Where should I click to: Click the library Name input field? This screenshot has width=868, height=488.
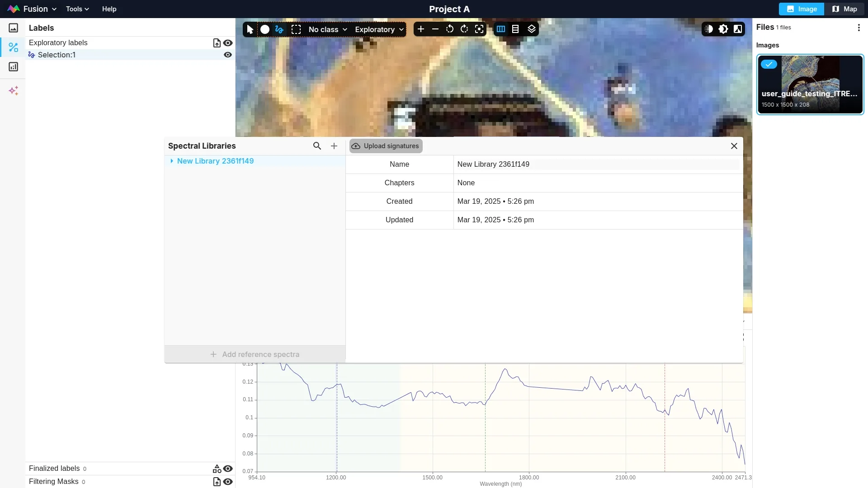coord(597,164)
